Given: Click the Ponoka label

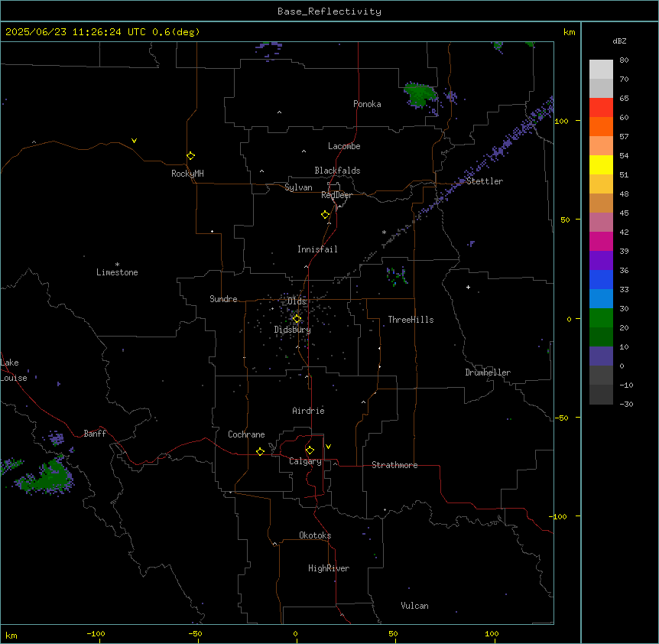Looking at the screenshot, I should pos(367,104).
